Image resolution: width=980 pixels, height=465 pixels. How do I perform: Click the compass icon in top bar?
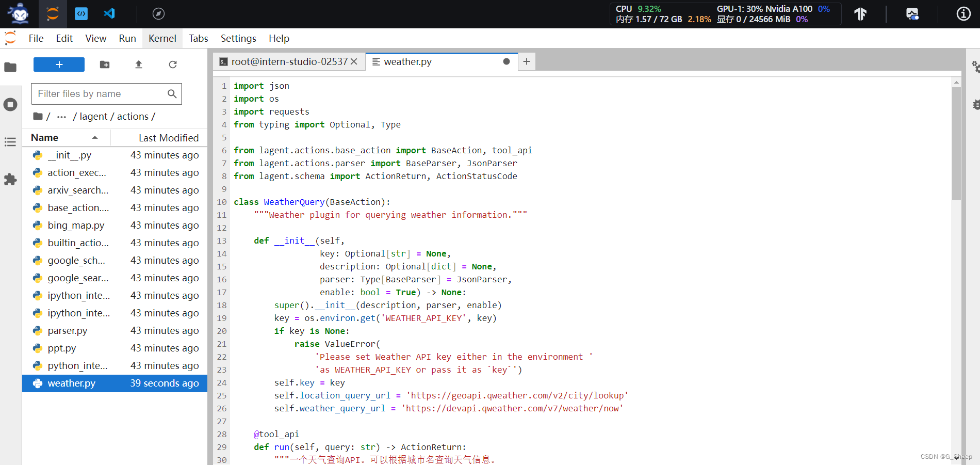coord(158,14)
